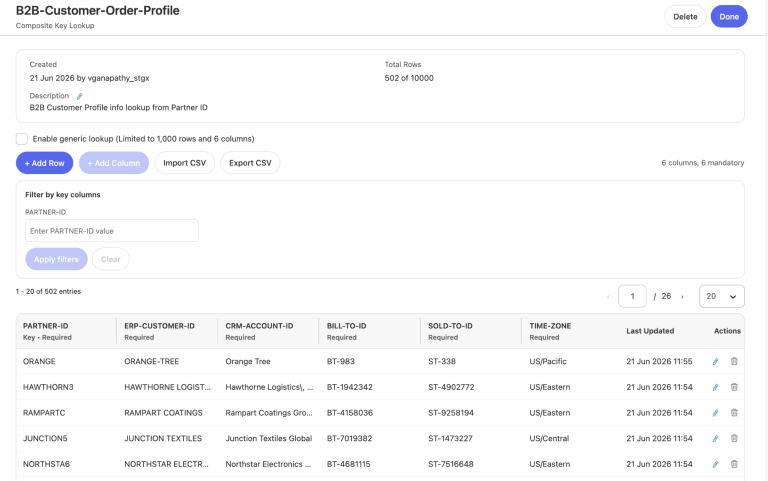Screen dimensions: 768x481
Task: Click the US/Central time zone cell
Action: [549, 438]
